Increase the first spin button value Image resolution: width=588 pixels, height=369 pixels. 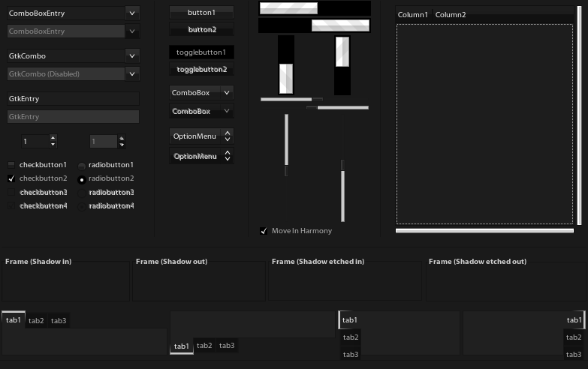(x=53, y=138)
